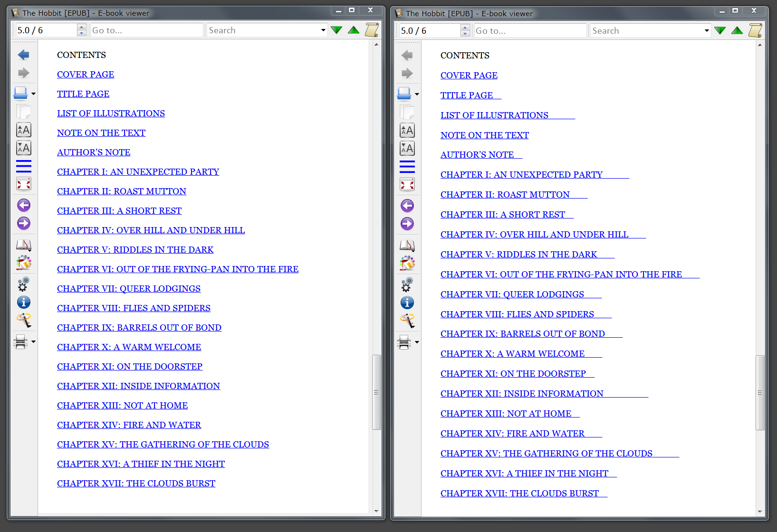Toggle full screen mode in left window
The width and height of the screenshot is (777, 532).
(24, 184)
